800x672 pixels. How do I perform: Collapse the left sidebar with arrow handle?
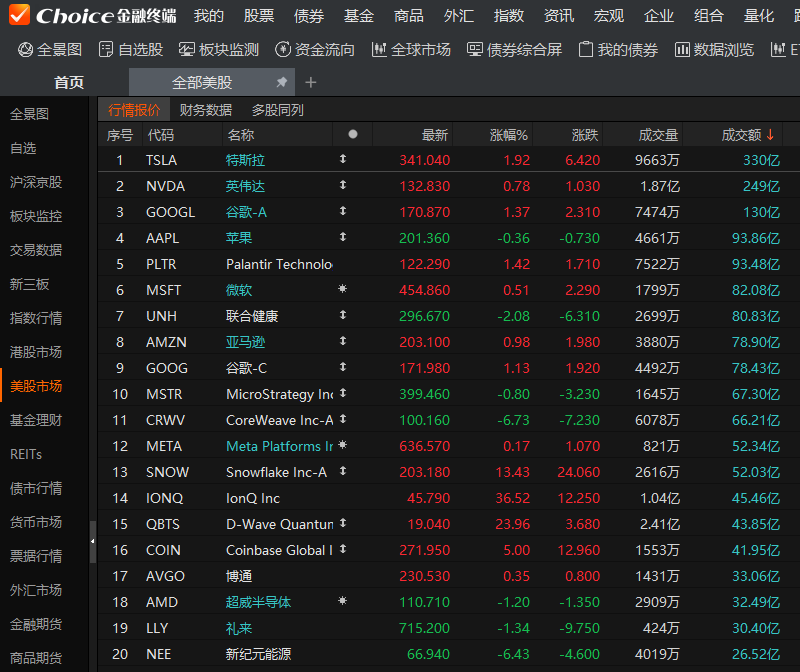click(x=92, y=541)
